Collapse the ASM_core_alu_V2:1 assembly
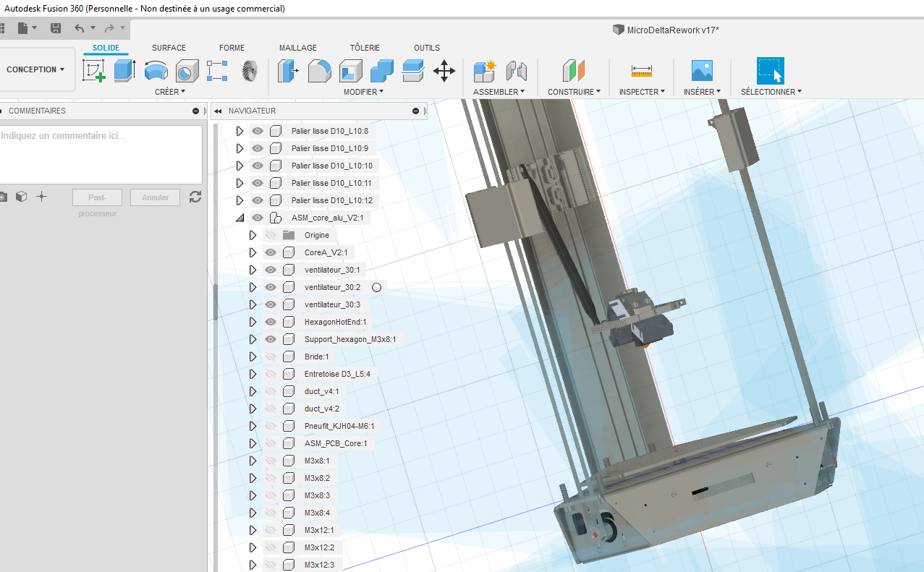This screenshot has width=924, height=572. (x=240, y=218)
